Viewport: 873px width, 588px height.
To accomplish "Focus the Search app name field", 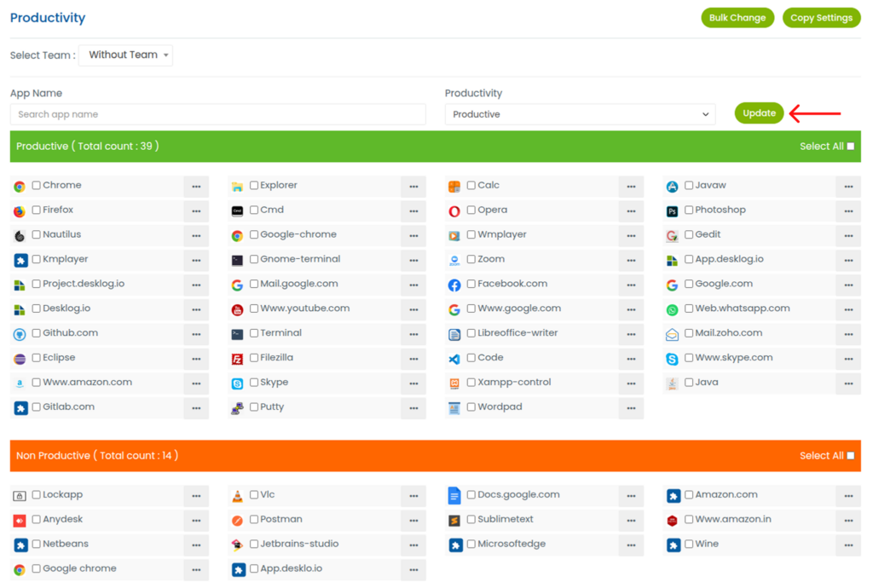I will [x=217, y=114].
